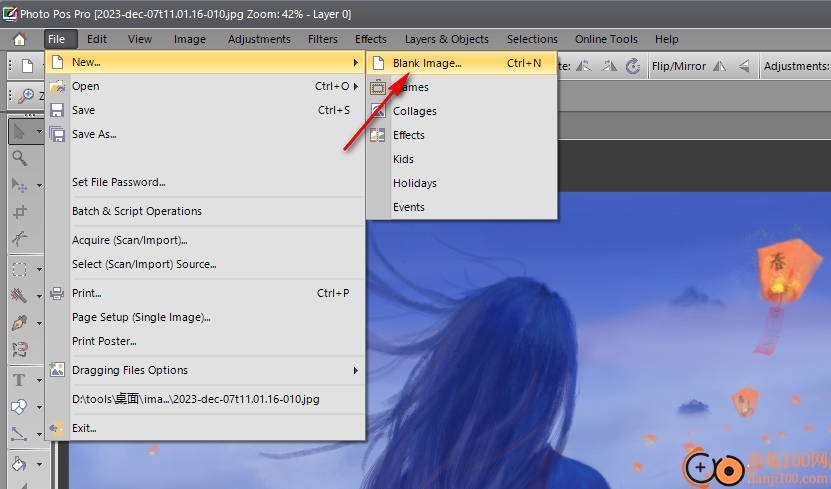Open the Adjustments menu

259,39
